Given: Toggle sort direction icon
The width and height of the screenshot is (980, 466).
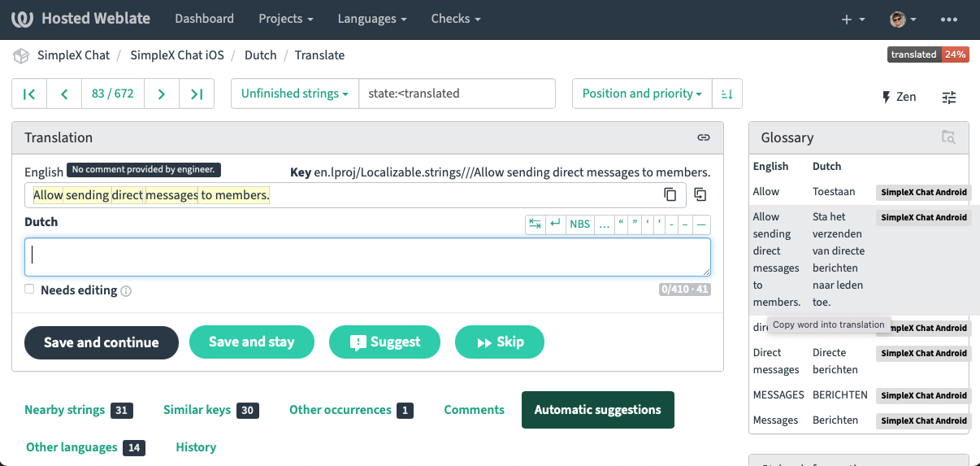Looking at the screenshot, I should tap(726, 94).
